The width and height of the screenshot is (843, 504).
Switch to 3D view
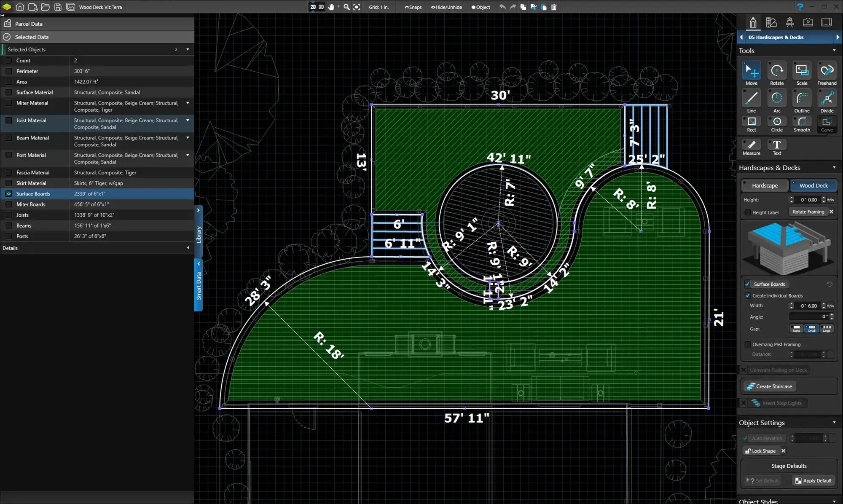click(321, 7)
